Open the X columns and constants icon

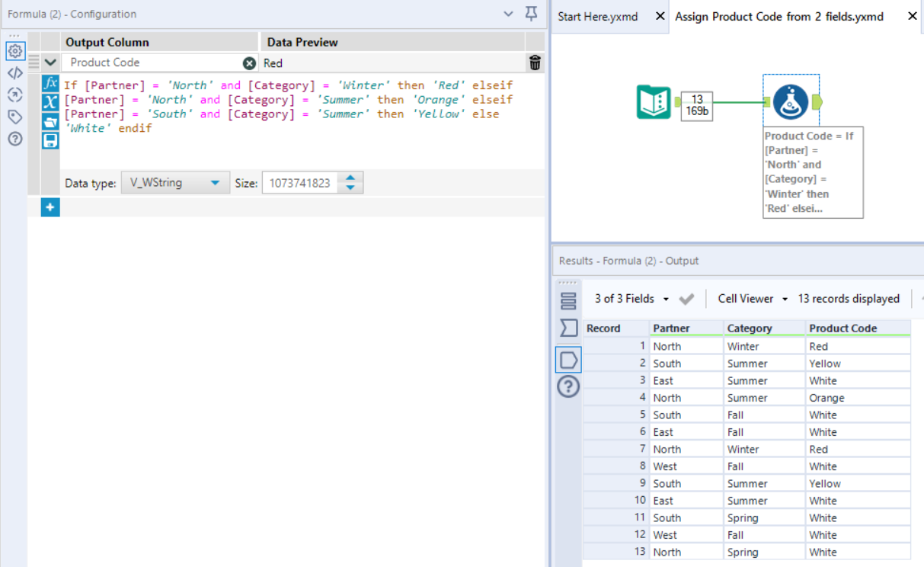50,102
